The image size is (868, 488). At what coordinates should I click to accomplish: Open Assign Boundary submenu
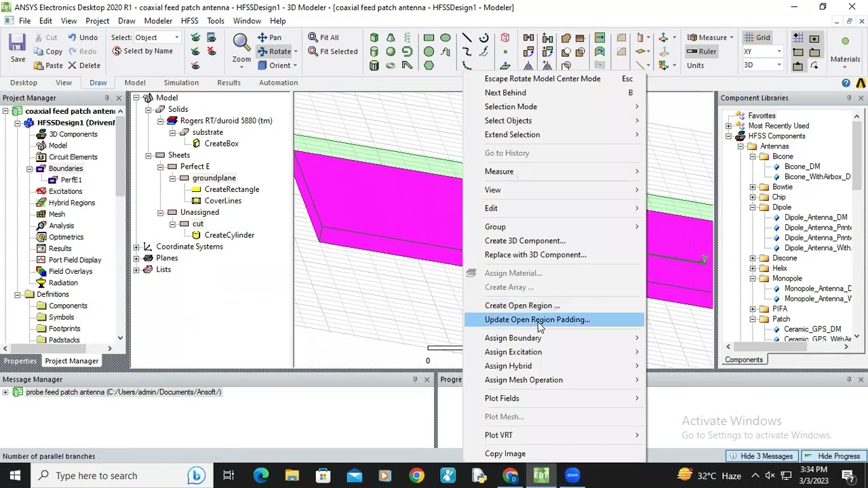[x=553, y=338]
